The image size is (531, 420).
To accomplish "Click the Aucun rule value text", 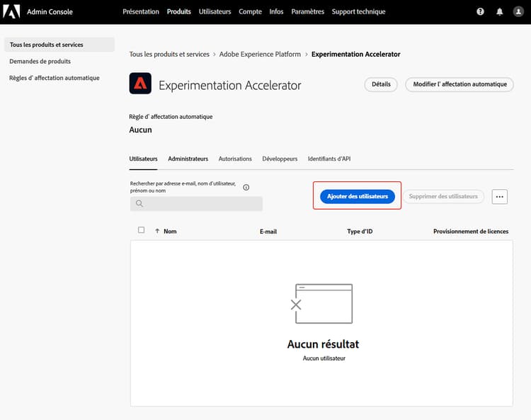I will (141, 130).
